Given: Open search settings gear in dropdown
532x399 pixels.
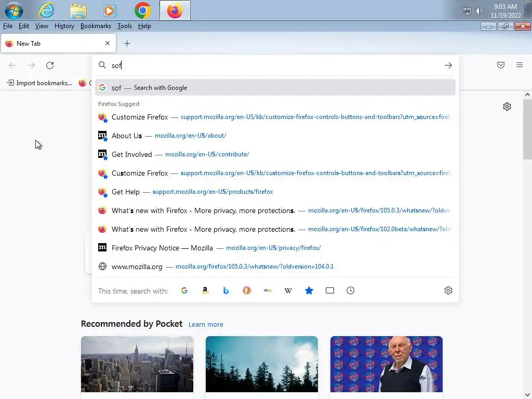Looking at the screenshot, I should coord(448,290).
